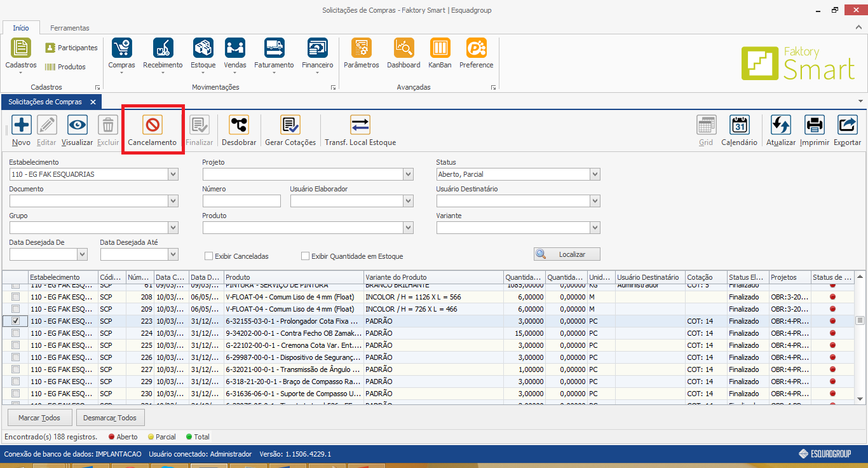Click the Exportar icon
The width and height of the screenshot is (868, 468).
(x=847, y=125)
